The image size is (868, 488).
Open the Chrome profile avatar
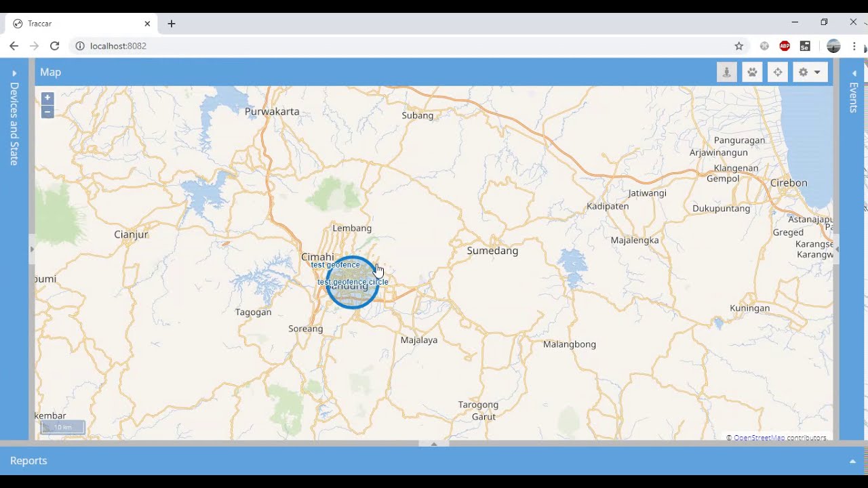pos(833,46)
